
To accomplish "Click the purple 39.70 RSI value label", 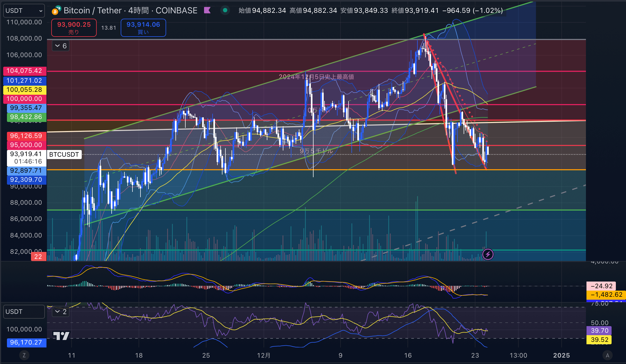I will 599,331.
